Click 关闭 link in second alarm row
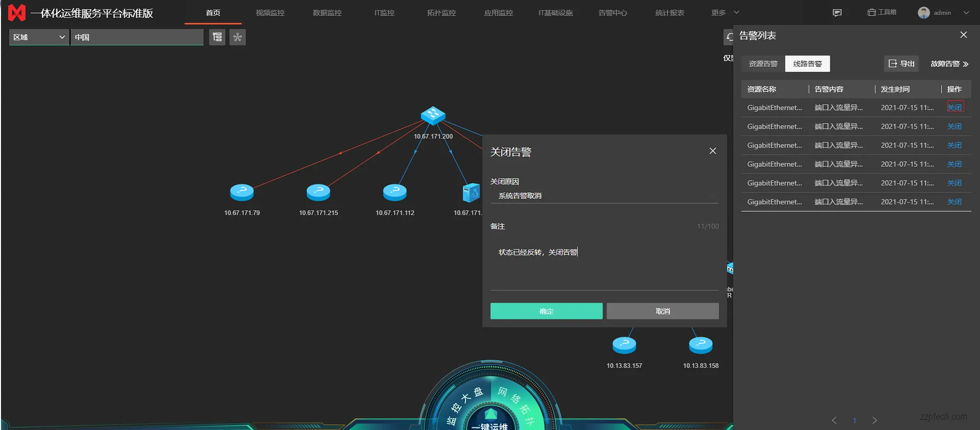 [954, 127]
